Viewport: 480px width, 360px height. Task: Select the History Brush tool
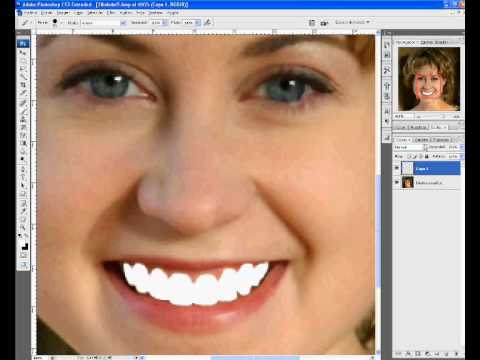coord(24,127)
